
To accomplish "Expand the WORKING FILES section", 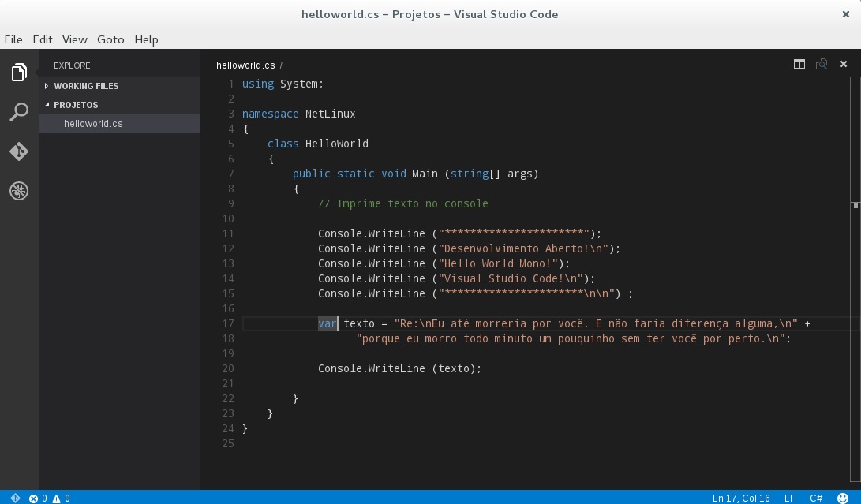I will (87, 86).
